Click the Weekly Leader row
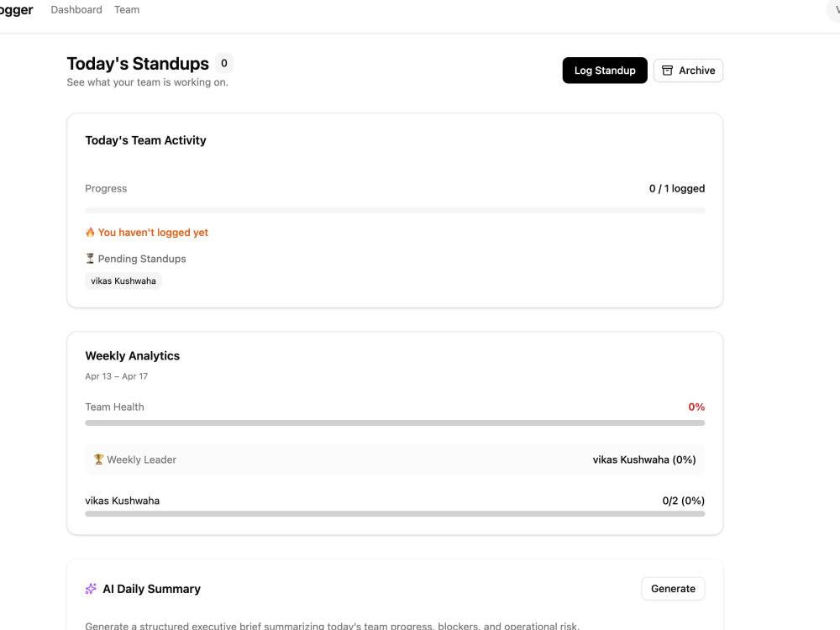Viewport: 840px width, 630px height. (x=395, y=459)
